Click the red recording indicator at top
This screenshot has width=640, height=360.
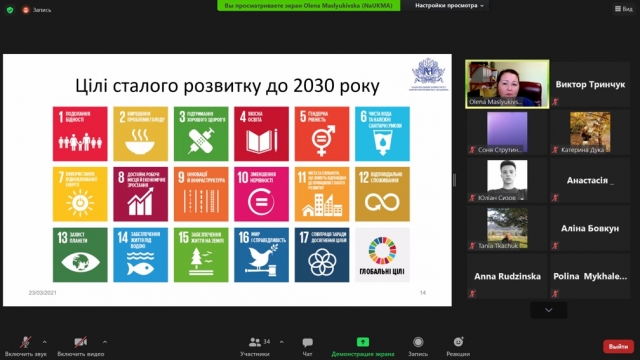tap(26, 10)
